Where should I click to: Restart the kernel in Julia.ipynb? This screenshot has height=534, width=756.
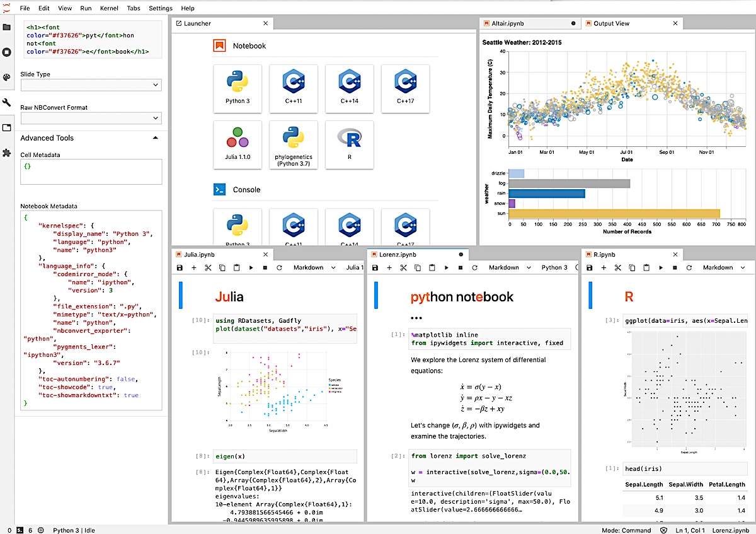coord(278,267)
